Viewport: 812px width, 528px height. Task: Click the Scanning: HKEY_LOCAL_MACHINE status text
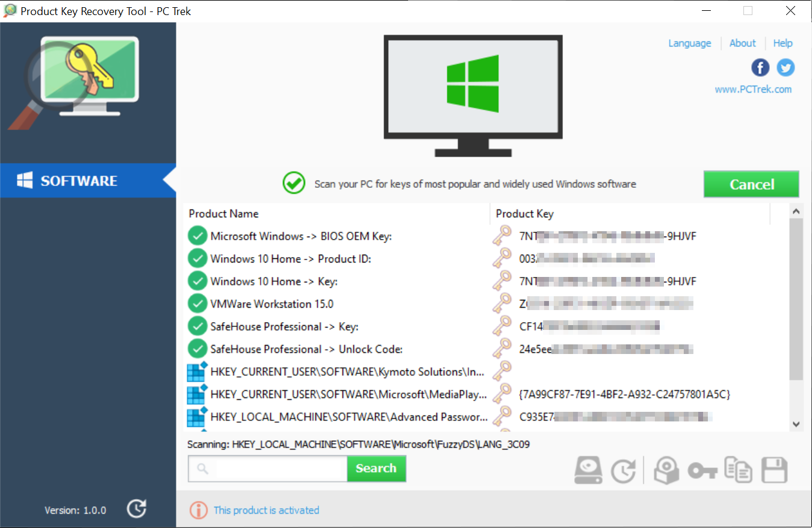359,444
